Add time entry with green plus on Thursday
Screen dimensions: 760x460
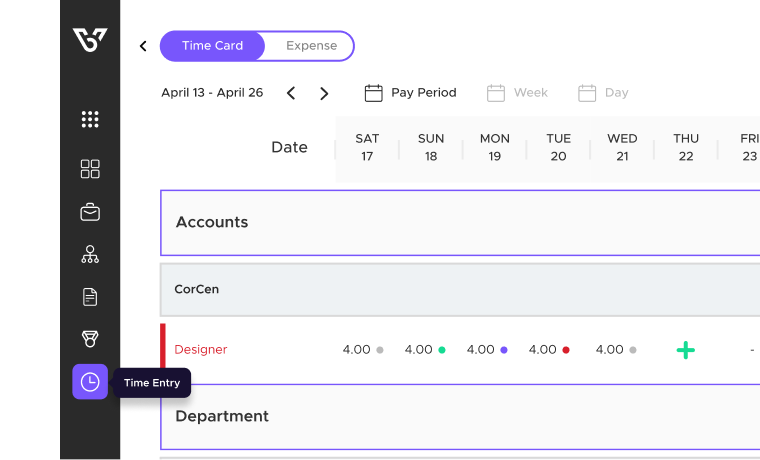(685, 350)
